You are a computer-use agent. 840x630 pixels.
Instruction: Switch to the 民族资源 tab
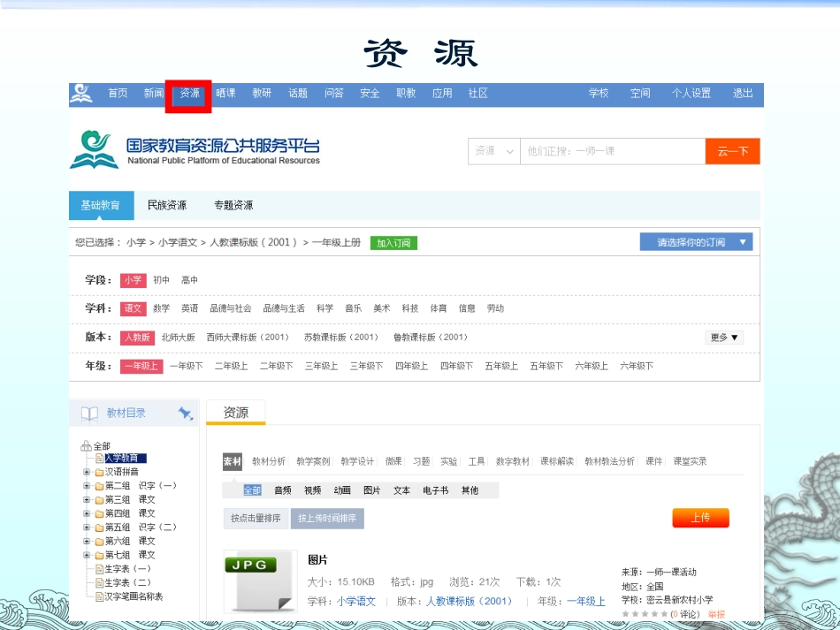click(166, 205)
